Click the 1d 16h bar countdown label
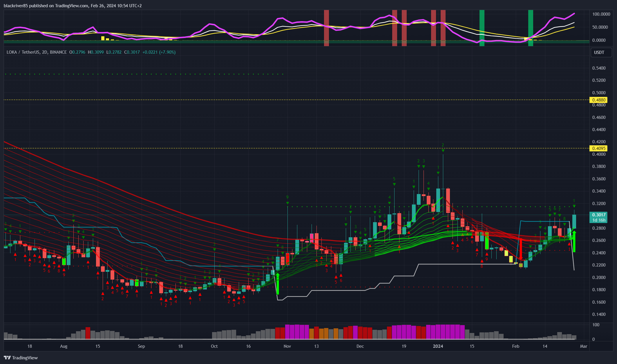Viewport: 617px width, 364px height. coord(598,220)
